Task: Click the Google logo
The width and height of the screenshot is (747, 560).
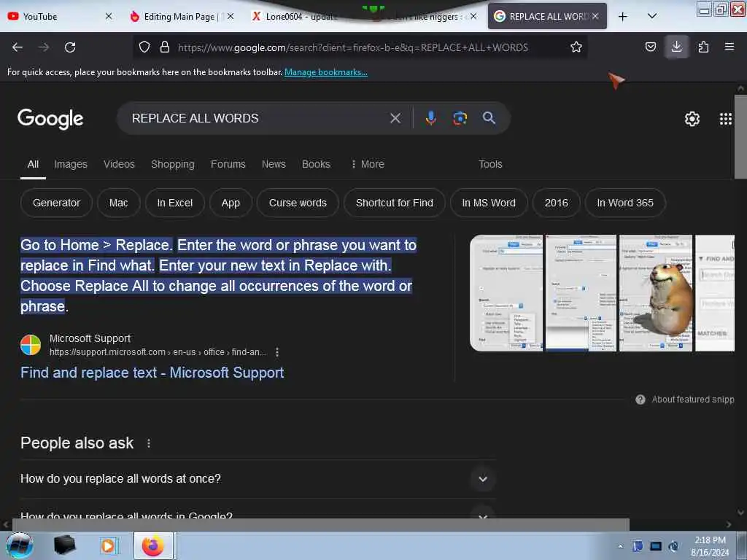Action: click(50, 119)
